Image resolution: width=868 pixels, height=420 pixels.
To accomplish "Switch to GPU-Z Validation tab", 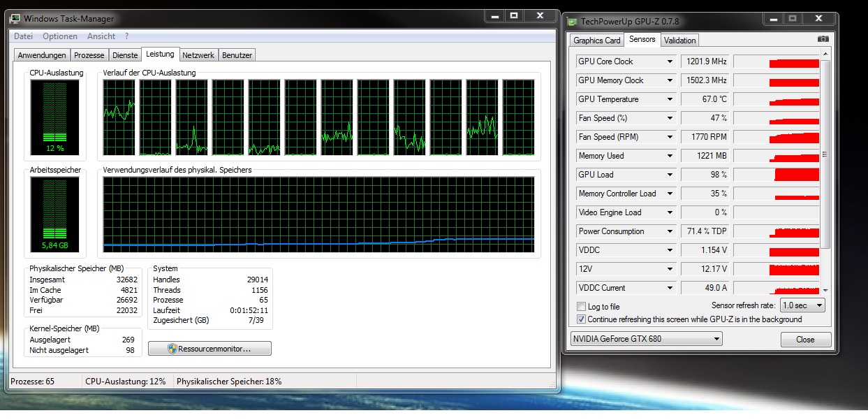I will [x=679, y=41].
